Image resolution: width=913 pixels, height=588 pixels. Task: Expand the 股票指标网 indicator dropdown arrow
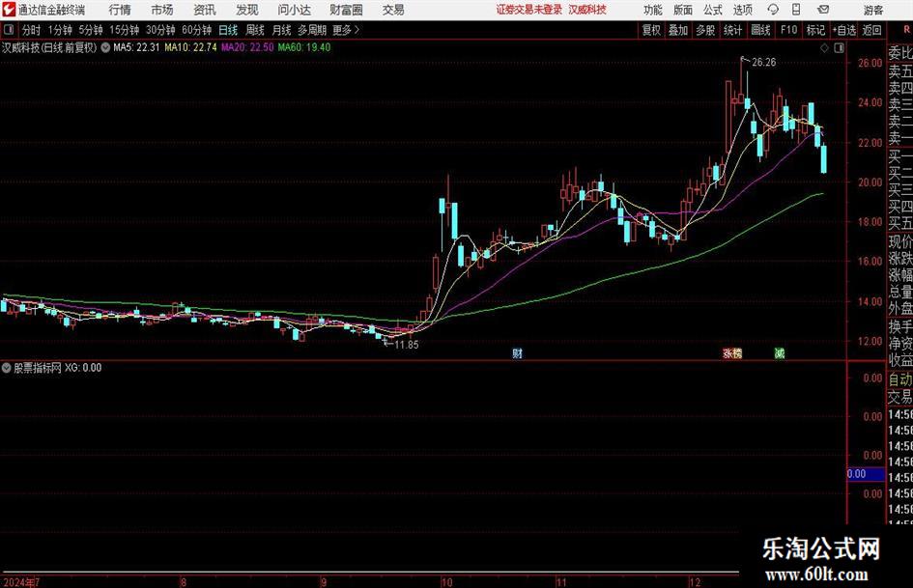click(x=7, y=368)
